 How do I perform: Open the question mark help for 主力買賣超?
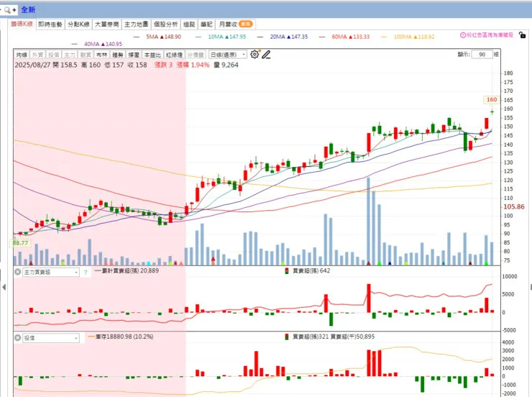(86, 272)
